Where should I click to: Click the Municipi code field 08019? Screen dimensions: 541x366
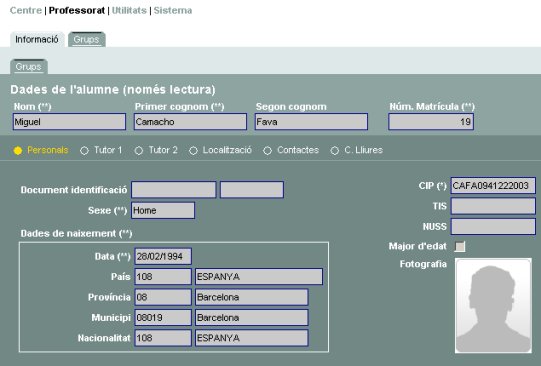tap(163, 317)
